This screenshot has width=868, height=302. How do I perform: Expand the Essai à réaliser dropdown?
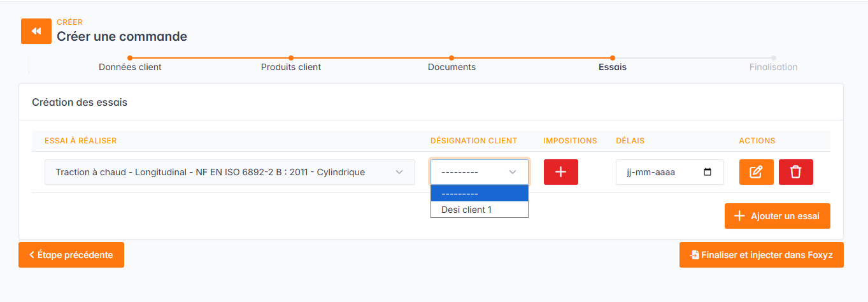[x=229, y=172]
